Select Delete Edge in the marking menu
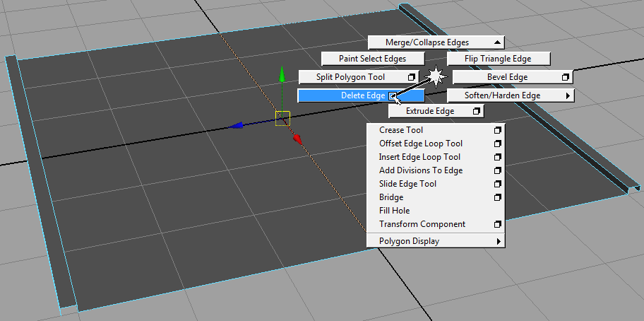644x321 pixels. pyautogui.click(x=360, y=95)
